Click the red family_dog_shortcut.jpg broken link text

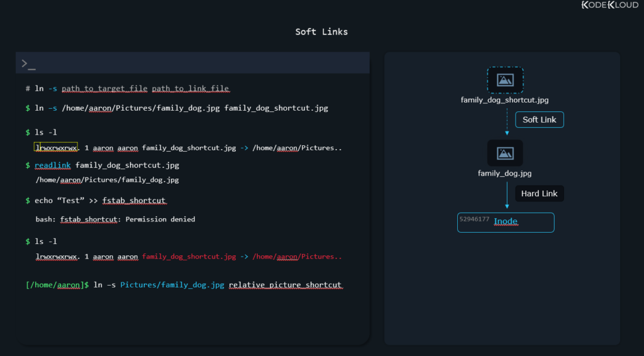pos(189,257)
